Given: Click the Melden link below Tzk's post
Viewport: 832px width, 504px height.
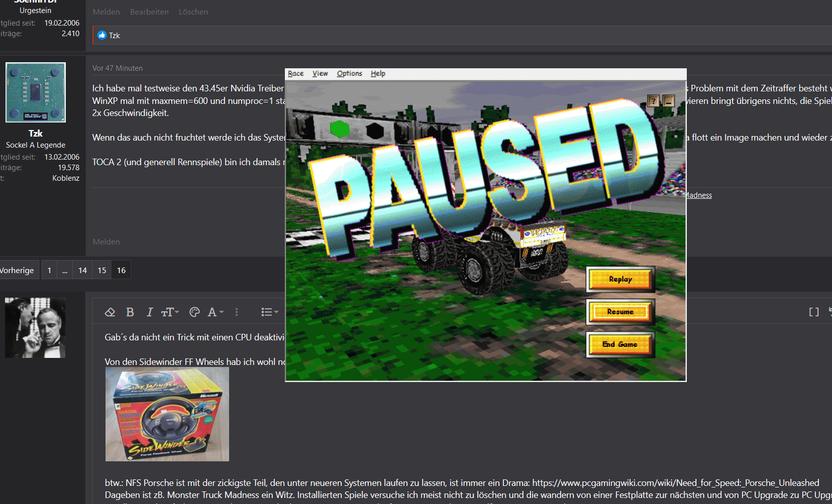Looking at the screenshot, I should click(x=106, y=242).
